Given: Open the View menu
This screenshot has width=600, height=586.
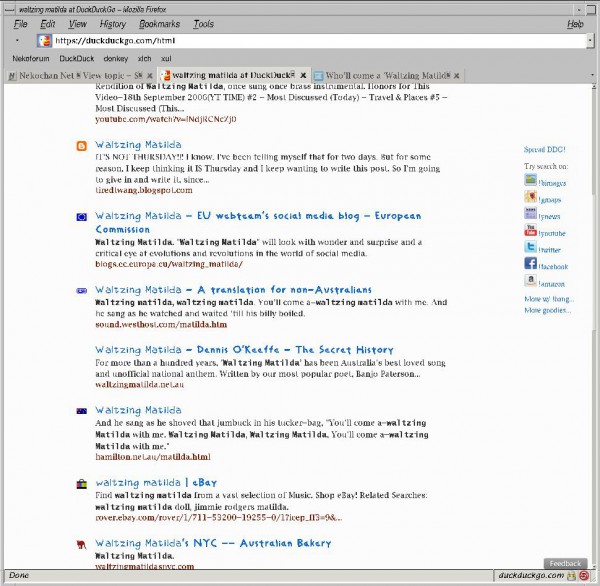Looking at the screenshot, I should click(x=77, y=24).
